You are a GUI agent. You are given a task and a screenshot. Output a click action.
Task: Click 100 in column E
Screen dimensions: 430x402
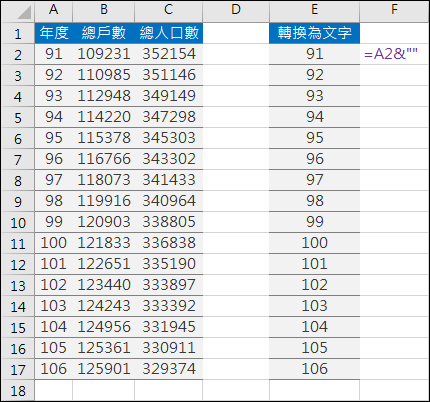pyautogui.click(x=314, y=243)
